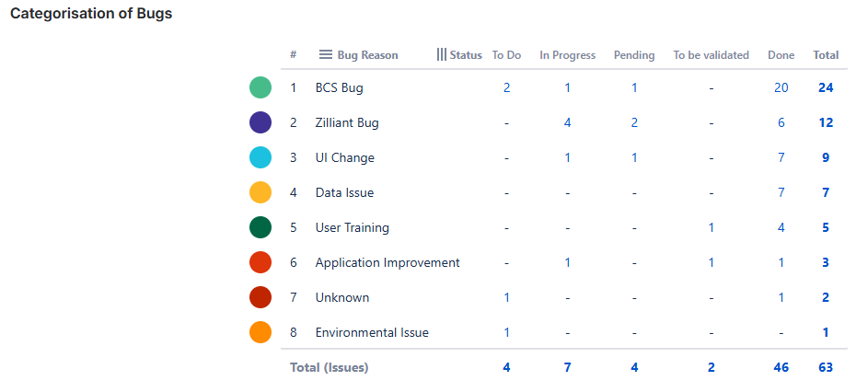The image size is (868, 392).
Task: Click the columns icon beside Status
Action: pyautogui.click(x=441, y=55)
